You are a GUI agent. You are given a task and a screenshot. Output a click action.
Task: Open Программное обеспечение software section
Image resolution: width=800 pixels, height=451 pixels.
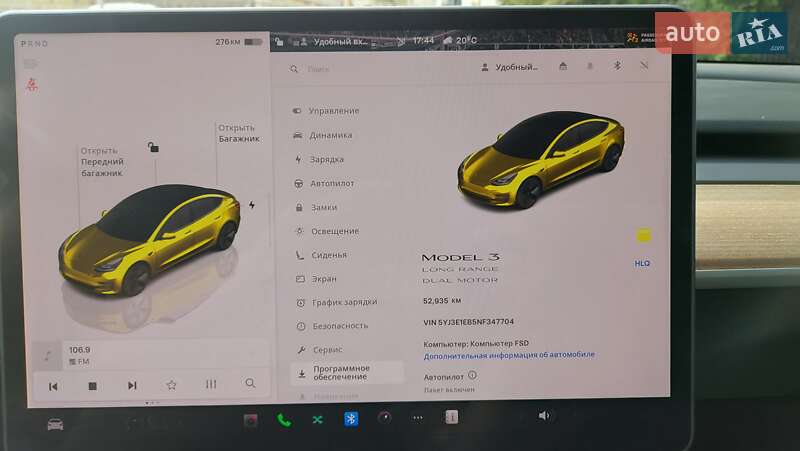[x=347, y=372]
